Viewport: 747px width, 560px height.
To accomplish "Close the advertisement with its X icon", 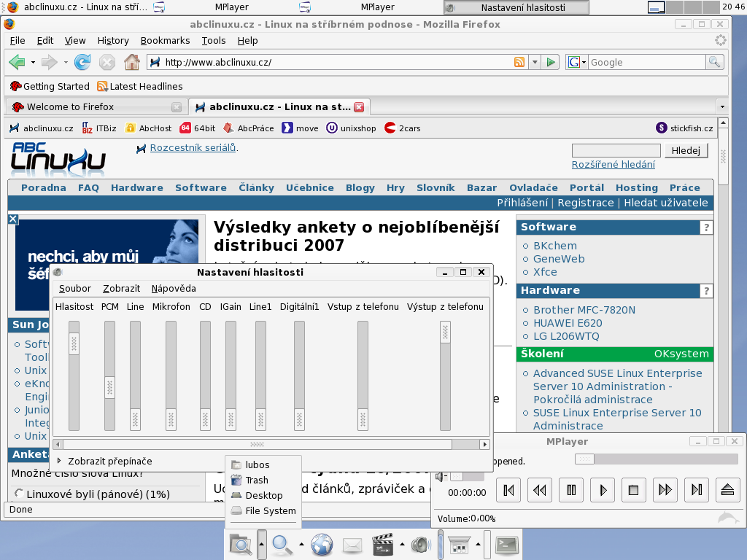I will [x=13, y=219].
